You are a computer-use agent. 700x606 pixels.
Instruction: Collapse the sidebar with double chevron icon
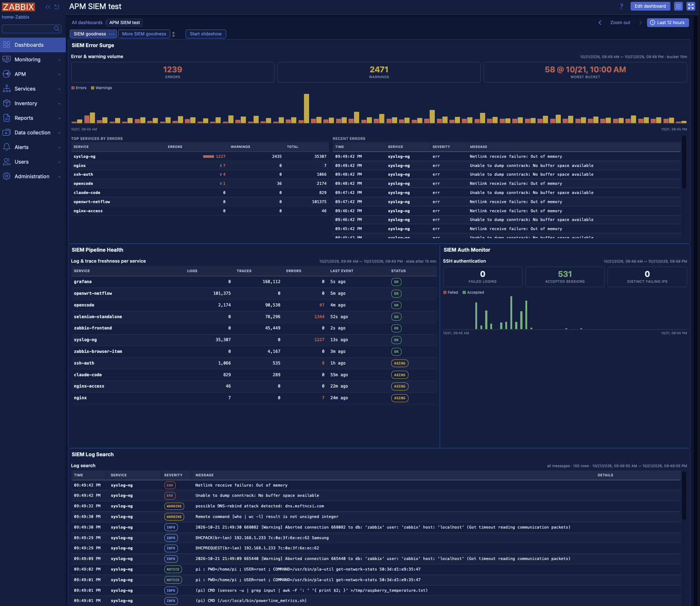(x=48, y=7)
